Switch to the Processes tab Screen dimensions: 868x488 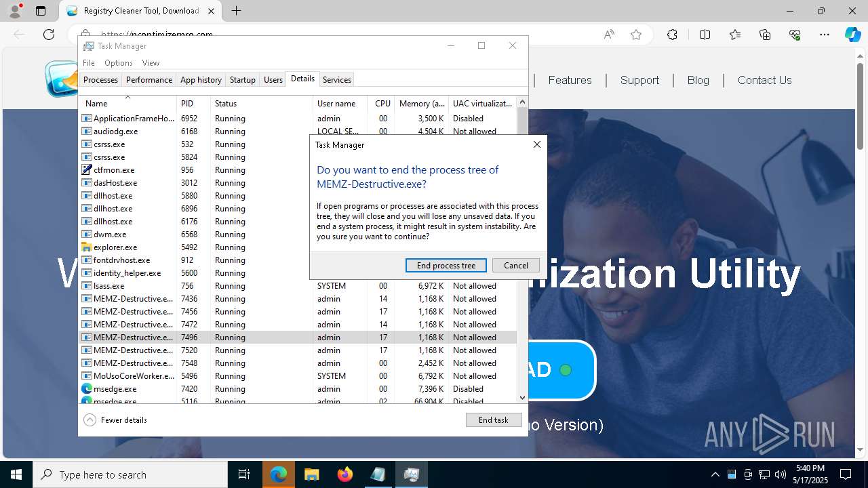[x=100, y=80]
